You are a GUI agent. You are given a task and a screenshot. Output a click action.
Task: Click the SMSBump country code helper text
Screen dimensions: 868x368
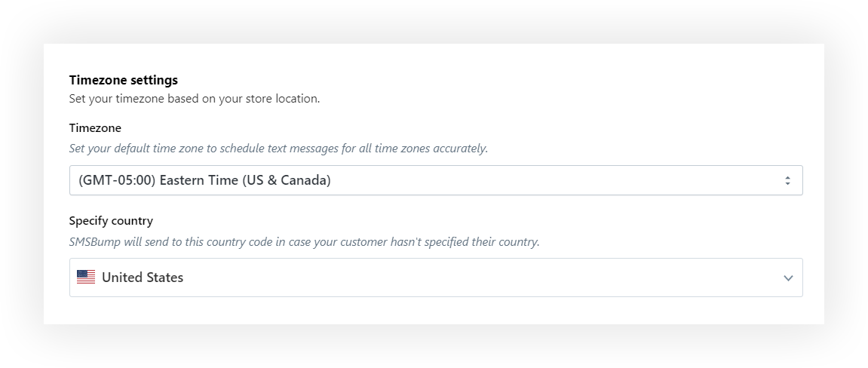(304, 242)
